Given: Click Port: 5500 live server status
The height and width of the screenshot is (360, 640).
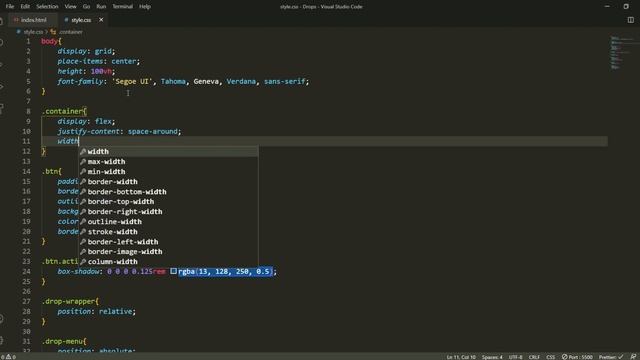Looking at the screenshot, I should tap(577, 357).
